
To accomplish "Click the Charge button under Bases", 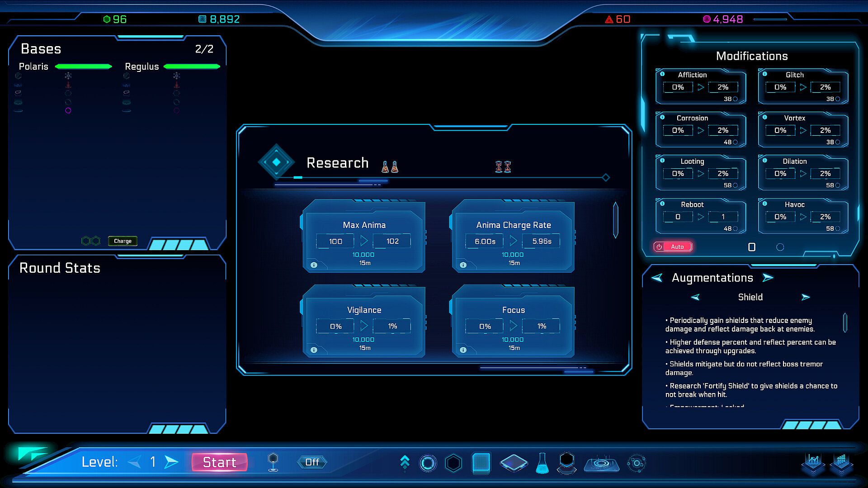I will click(x=123, y=241).
